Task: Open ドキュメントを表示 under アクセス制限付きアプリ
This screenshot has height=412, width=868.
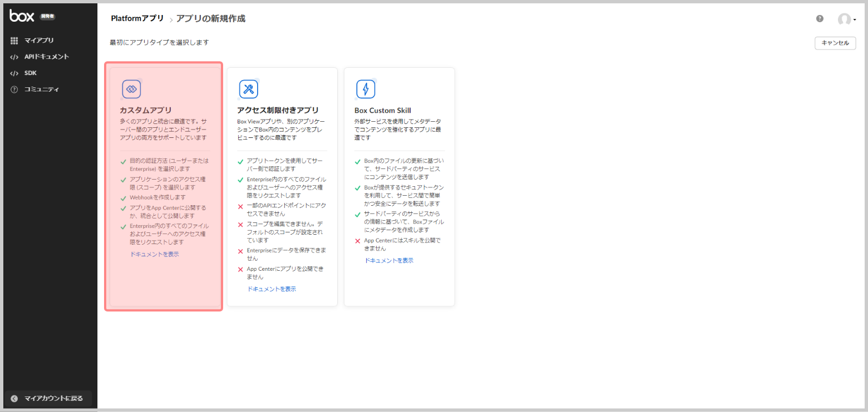Action: click(272, 289)
